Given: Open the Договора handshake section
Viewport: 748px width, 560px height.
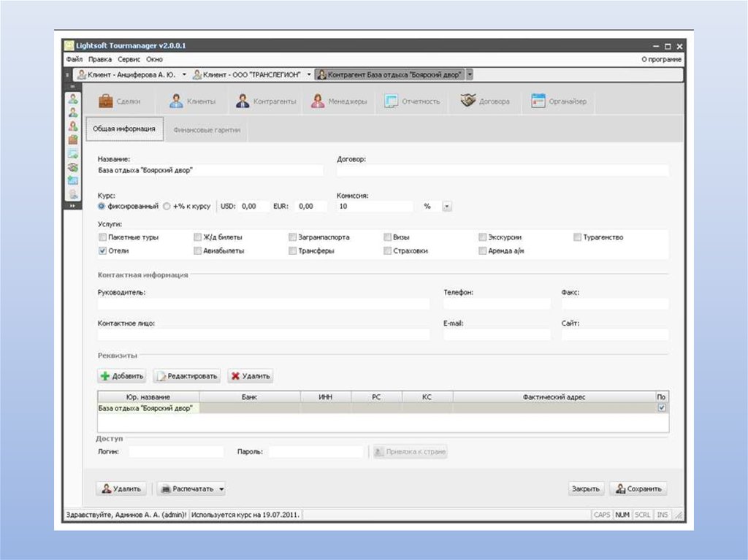Looking at the screenshot, I should tap(485, 101).
